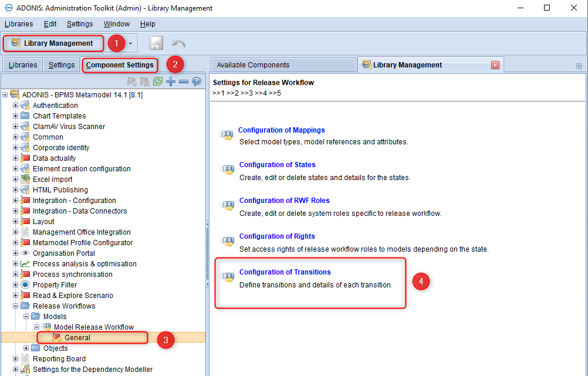Viewport: 588px width, 376px height.
Task: Click the Library Management toolbar button
Action: click(53, 43)
